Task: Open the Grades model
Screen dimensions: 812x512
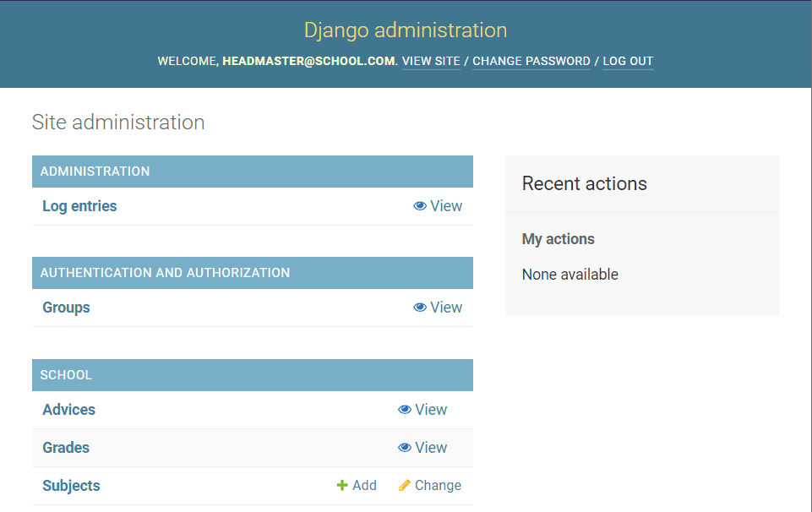Action: point(65,448)
